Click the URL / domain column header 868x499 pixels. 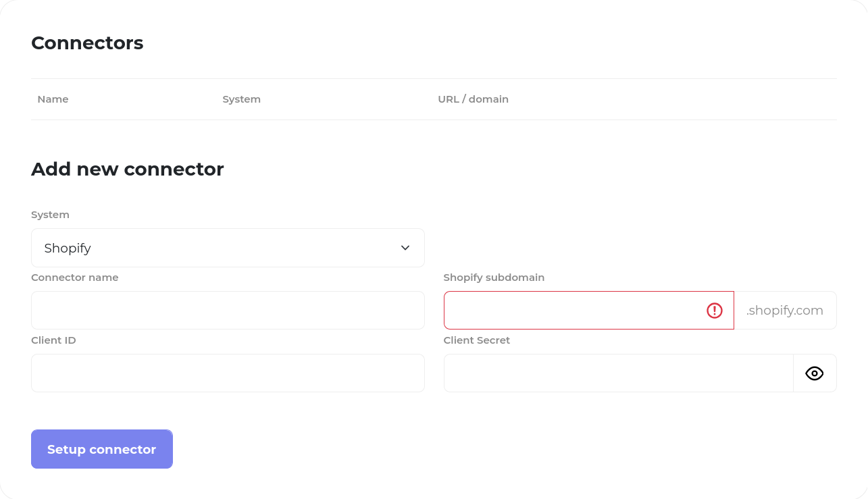click(473, 99)
